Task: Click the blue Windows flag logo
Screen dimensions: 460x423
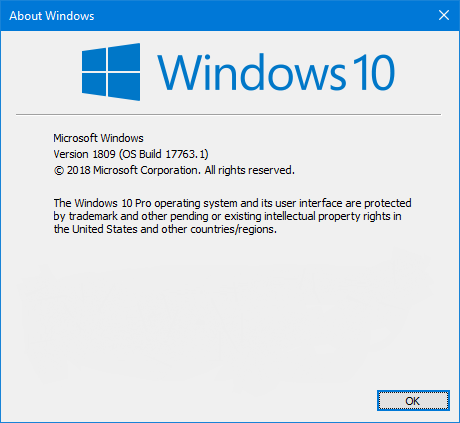Action: (111, 72)
